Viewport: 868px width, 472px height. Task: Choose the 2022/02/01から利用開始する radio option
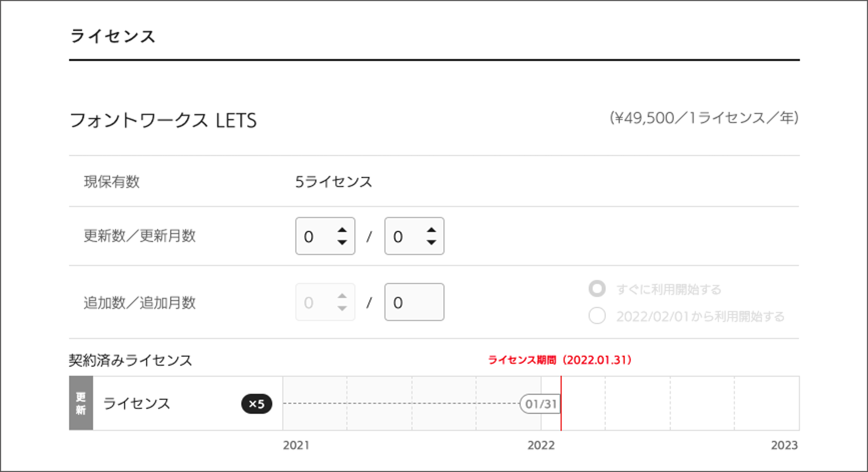coord(597,316)
